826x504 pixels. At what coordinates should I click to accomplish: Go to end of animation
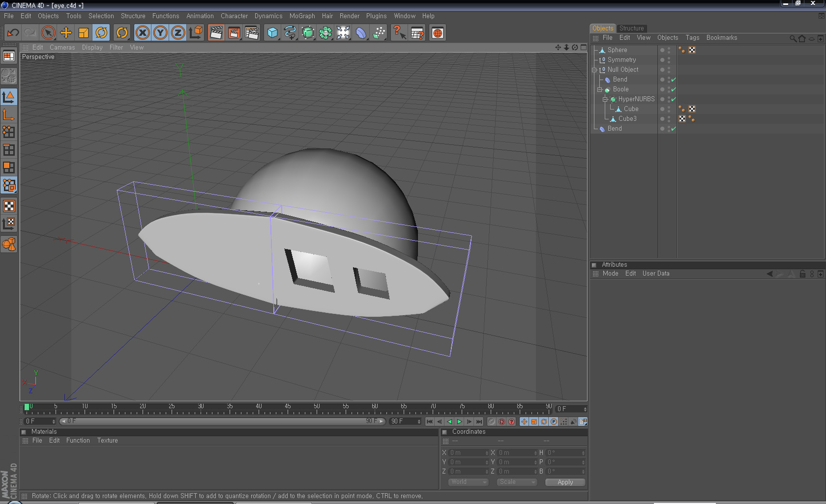point(479,421)
